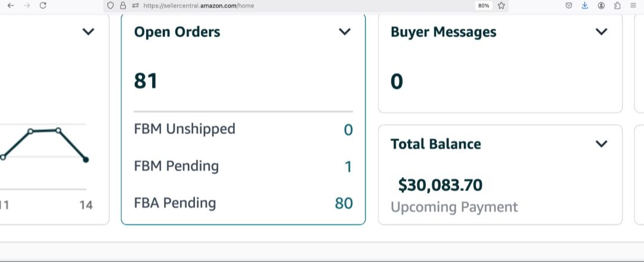The width and height of the screenshot is (644, 262).
Task: Open the tracking protection shield
Action: (110, 5)
